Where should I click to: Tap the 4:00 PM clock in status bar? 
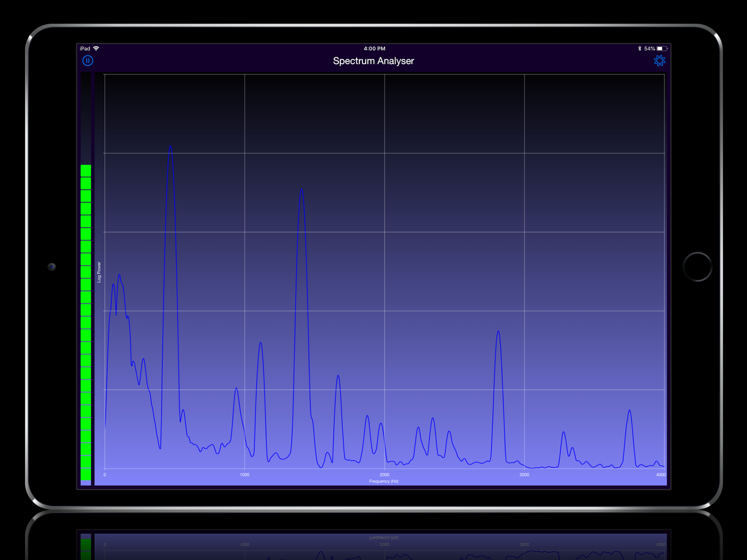[374, 48]
